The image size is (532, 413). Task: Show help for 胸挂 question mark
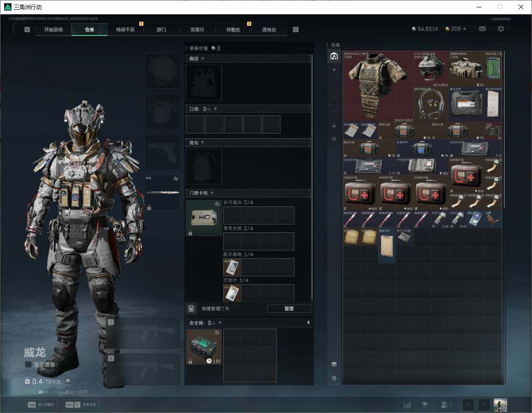tap(202, 59)
